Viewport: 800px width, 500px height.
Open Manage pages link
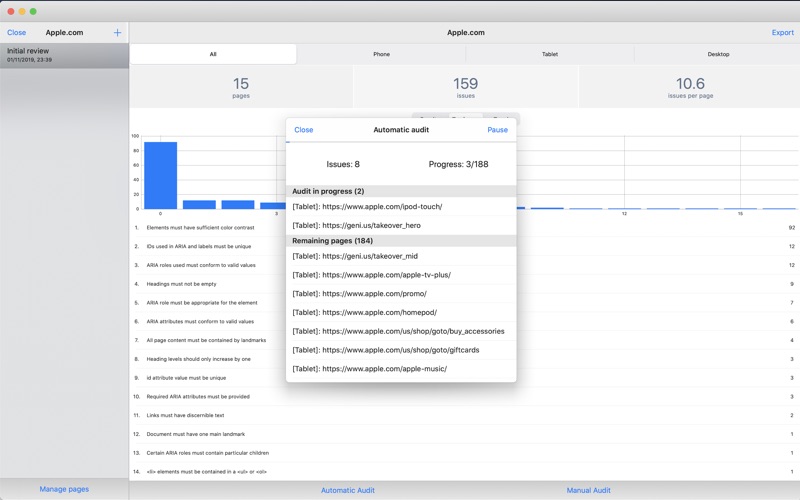(x=64, y=489)
